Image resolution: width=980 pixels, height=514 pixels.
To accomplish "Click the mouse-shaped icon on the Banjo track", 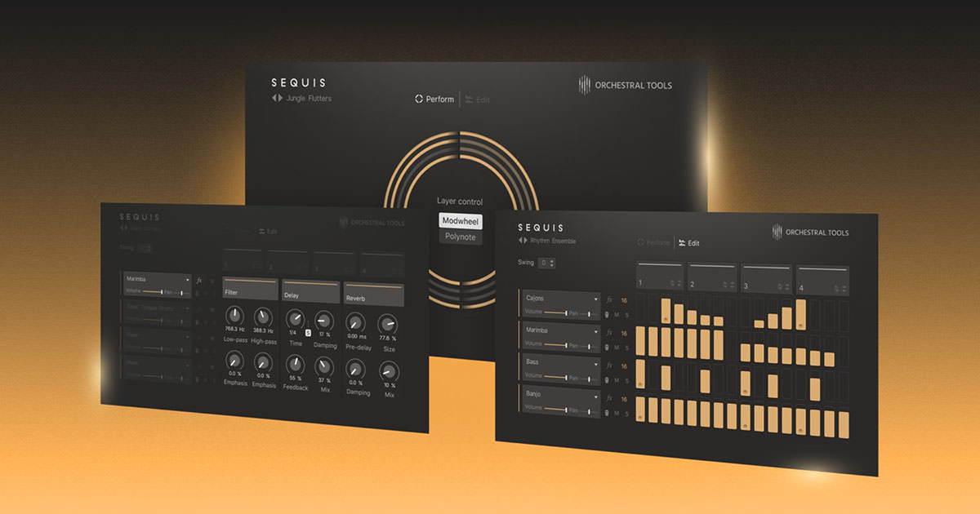I will coord(608,413).
